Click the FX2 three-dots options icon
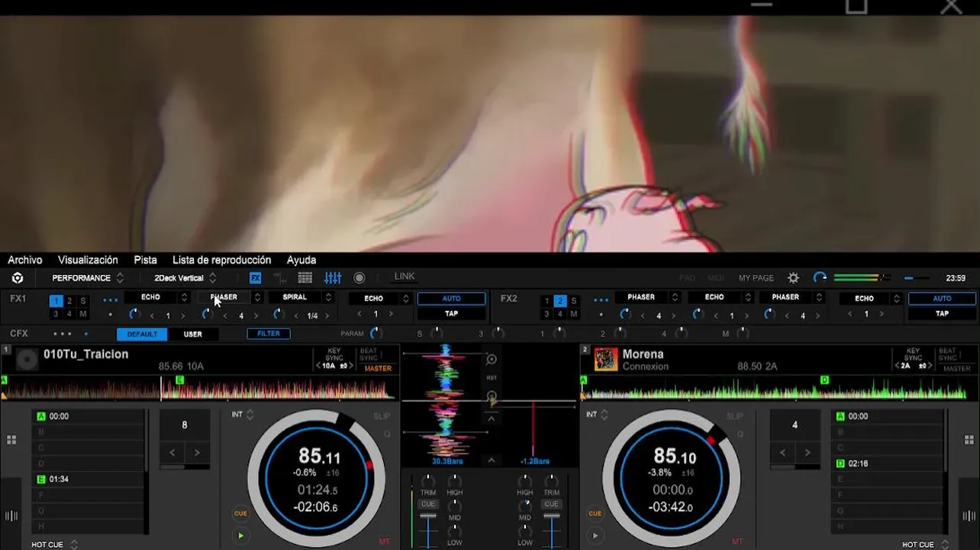 point(601,300)
